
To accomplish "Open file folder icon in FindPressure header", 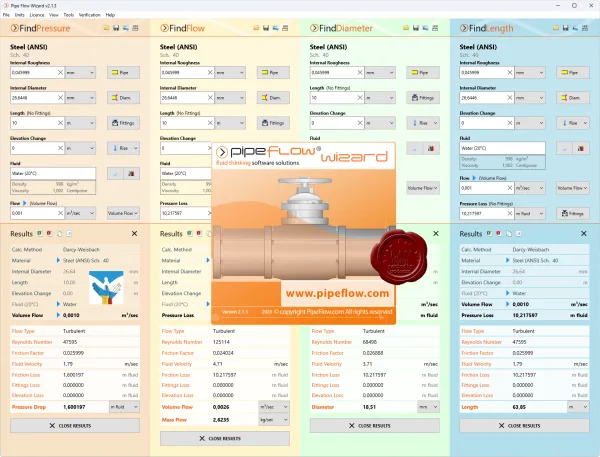I will [106, 28].
